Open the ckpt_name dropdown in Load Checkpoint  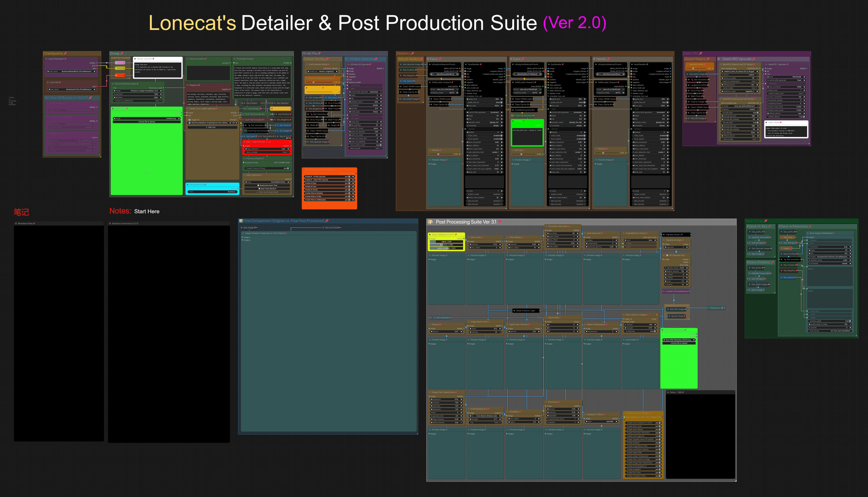(72, 71)
